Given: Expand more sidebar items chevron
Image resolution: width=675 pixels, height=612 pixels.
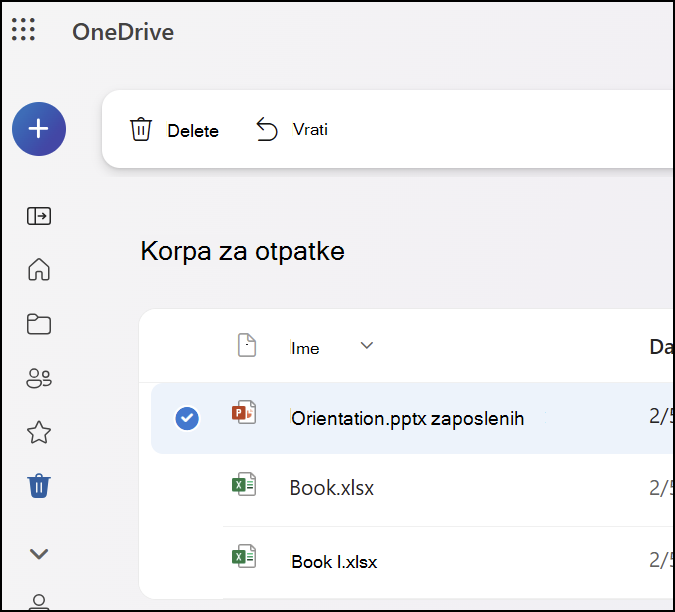Looking at the screenshot, I should [39, 554].
